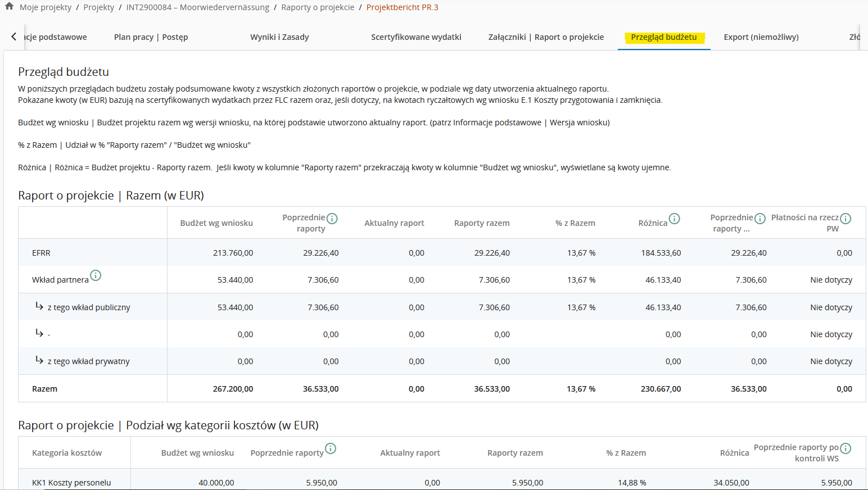Click the home icon in breadcrumb
This screenshot has height=490, width=868.
tap(9, 6)
